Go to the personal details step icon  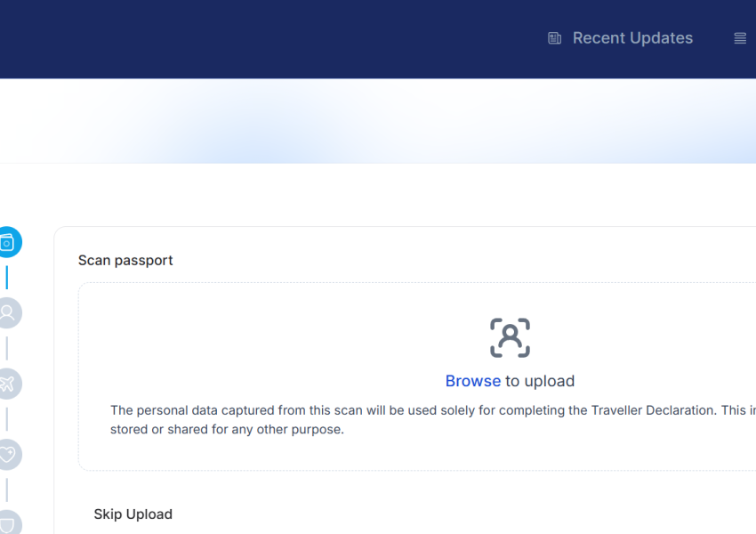click(8, 312)
